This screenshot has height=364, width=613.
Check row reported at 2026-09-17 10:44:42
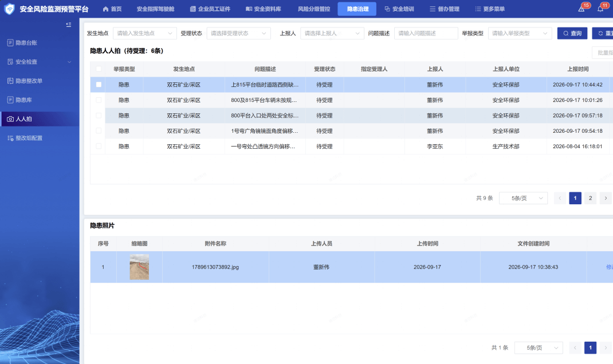[99, 84]
